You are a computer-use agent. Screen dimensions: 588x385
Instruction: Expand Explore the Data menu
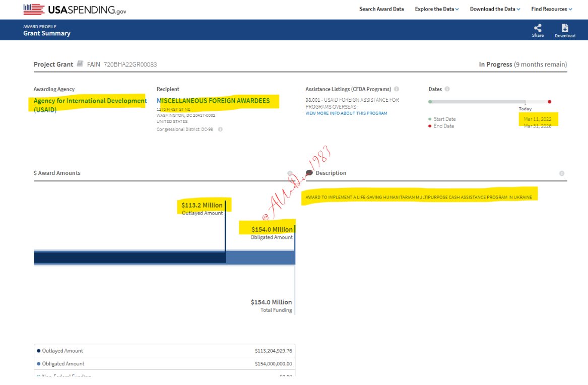(x=436, y=9)
